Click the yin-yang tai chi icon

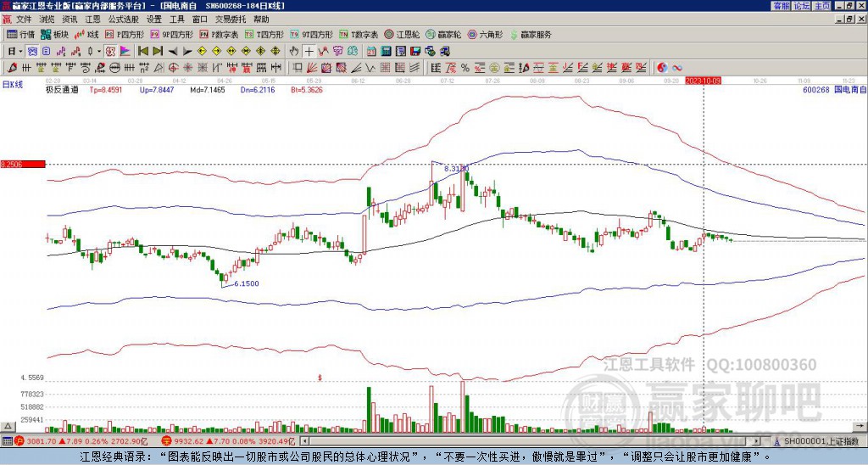pyautogui.click(x=662, y=68)
